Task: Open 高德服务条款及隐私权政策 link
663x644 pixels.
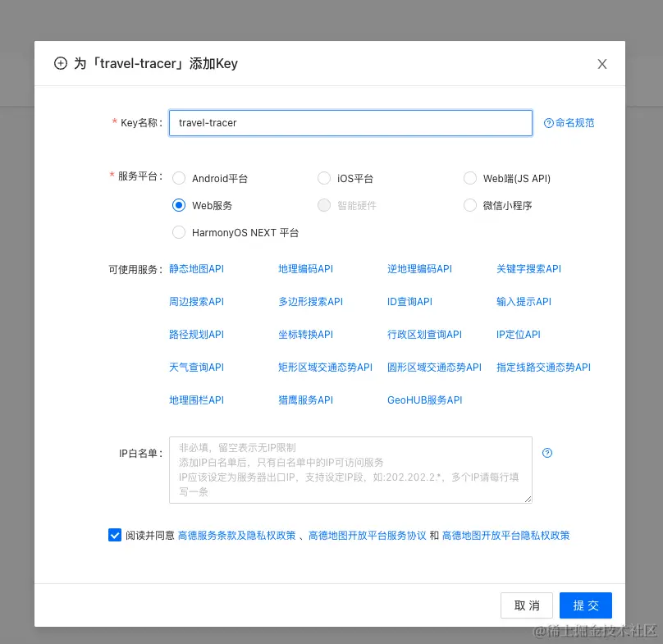Action: pos(237,536)
